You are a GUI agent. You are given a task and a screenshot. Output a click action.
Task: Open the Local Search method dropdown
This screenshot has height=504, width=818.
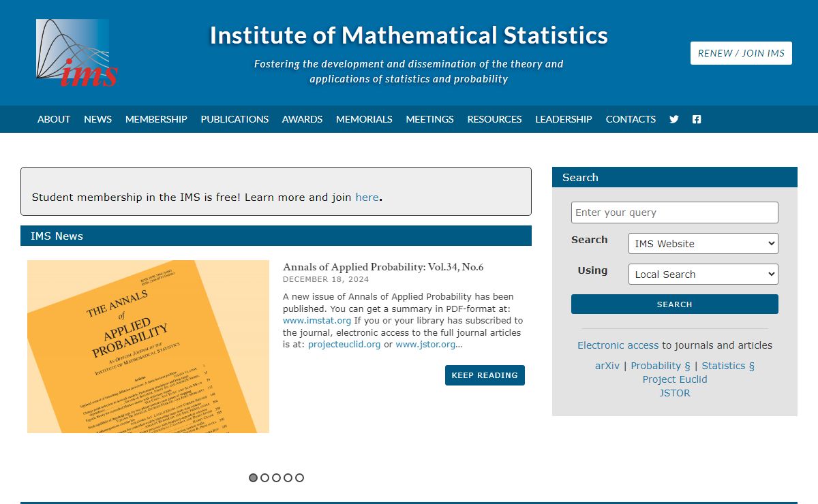coord(703,274)
